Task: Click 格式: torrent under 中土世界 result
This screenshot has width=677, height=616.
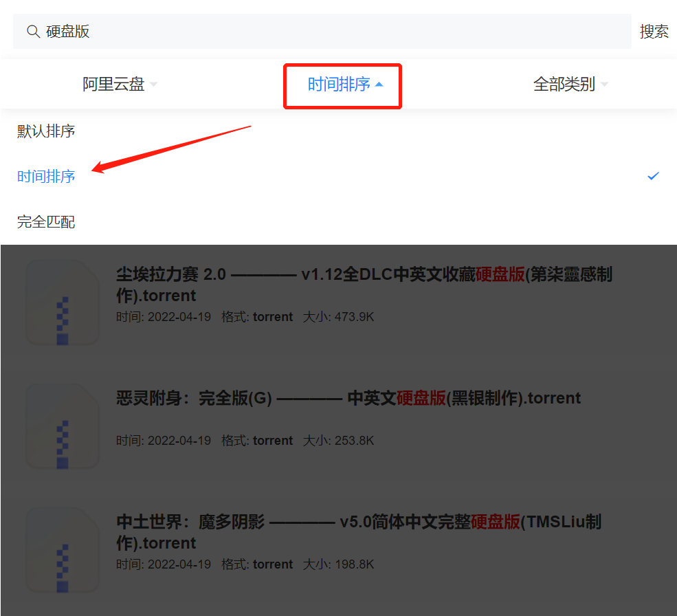Action: tap(257, 564)
